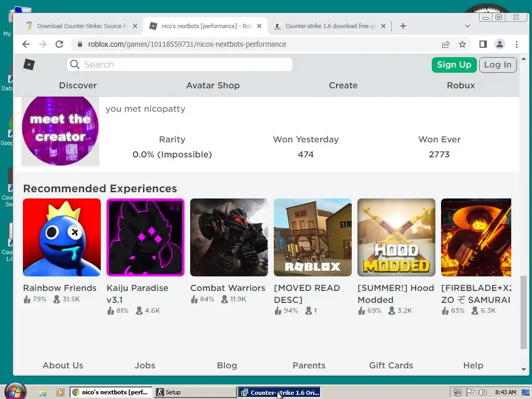Click the volume speaker tray icon
The height and width of the screenshot is (399, 532).
[x=483, y=393]
